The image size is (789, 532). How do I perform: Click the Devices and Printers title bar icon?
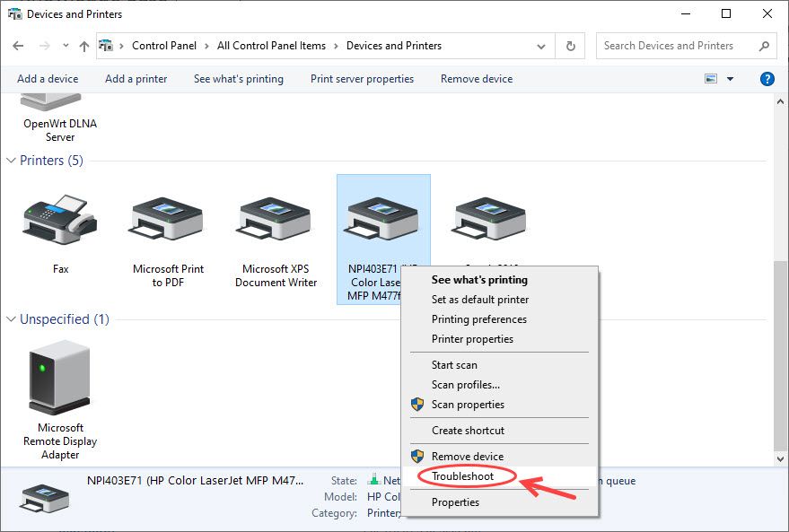pos(15,13)
